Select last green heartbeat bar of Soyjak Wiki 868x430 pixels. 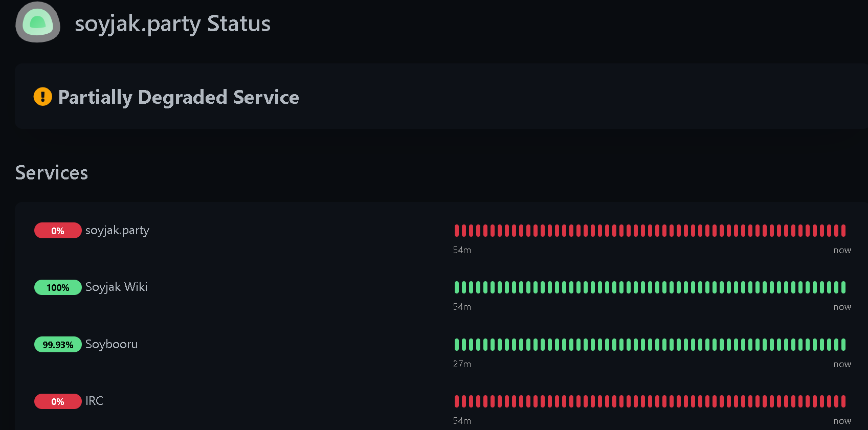tap(843, 287)
